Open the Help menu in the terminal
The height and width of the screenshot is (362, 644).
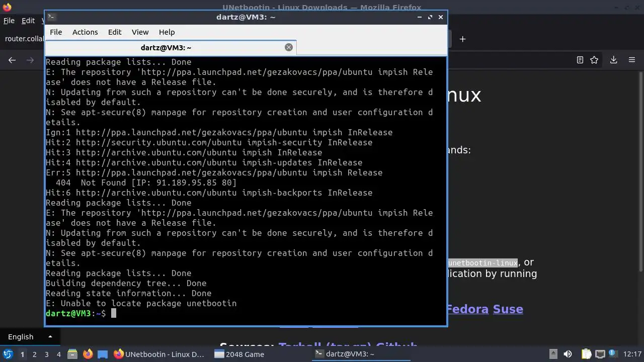(x=167, y=32)
